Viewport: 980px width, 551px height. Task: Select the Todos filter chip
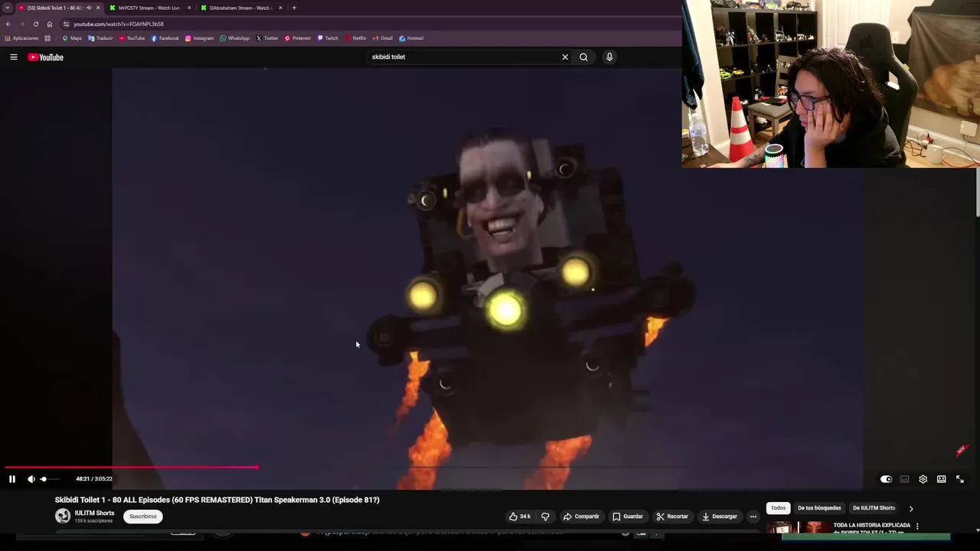point(778,508)
